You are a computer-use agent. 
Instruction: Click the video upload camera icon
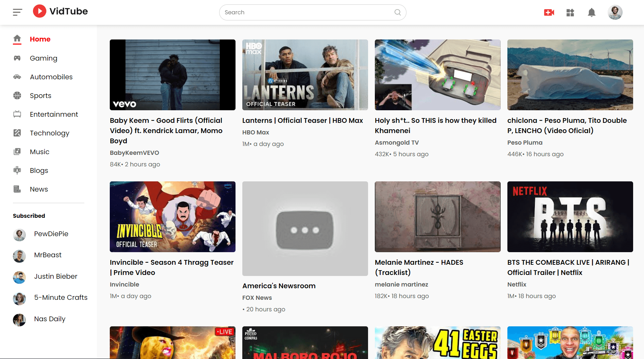click(549, 12)
